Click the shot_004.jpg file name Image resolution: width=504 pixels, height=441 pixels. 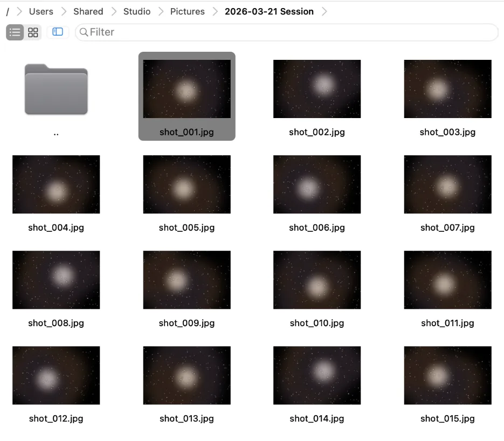(x=56, y=228)
